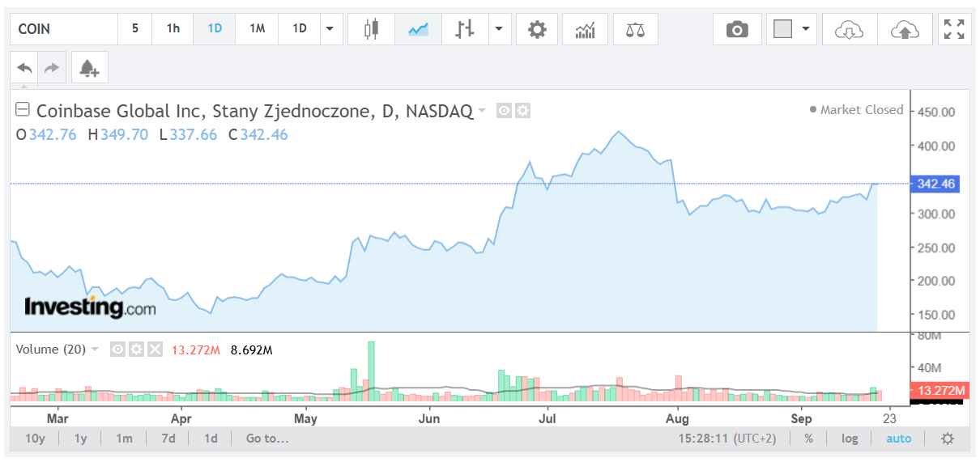Remove Volume indicator with X
The image size is (980, 462).
(x=155, y=350)
